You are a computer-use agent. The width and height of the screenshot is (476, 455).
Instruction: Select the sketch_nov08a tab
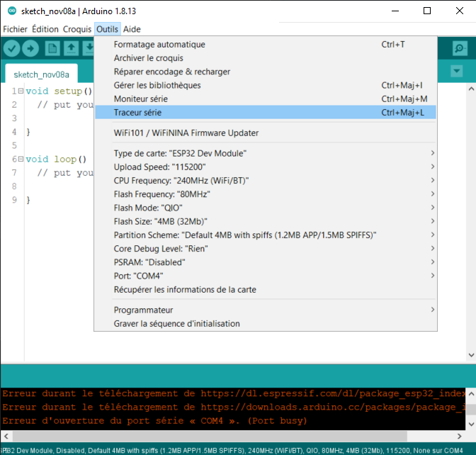[x=41, y=74]
